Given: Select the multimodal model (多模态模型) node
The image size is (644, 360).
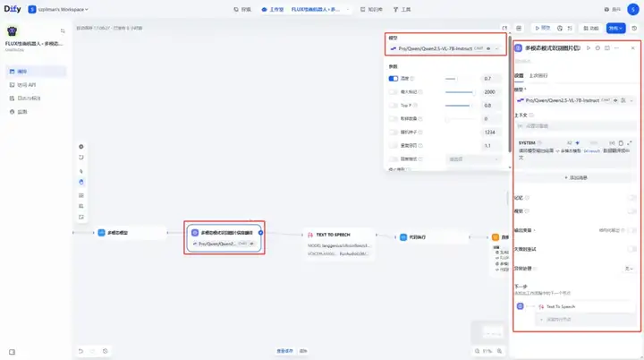Looking at the screenshot, I should pyautogui.click(x=131, y=233).
